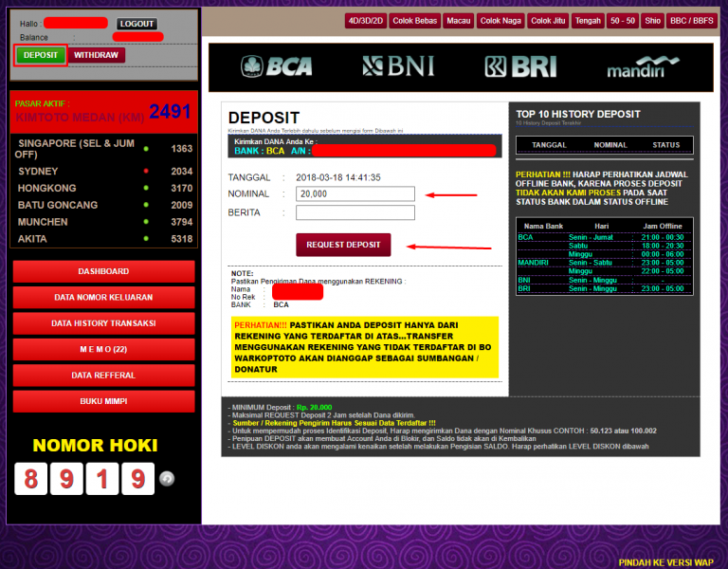728x569 pixels.
Task: Open the DASHBOARD menu
Action: [x=103, y=271]
